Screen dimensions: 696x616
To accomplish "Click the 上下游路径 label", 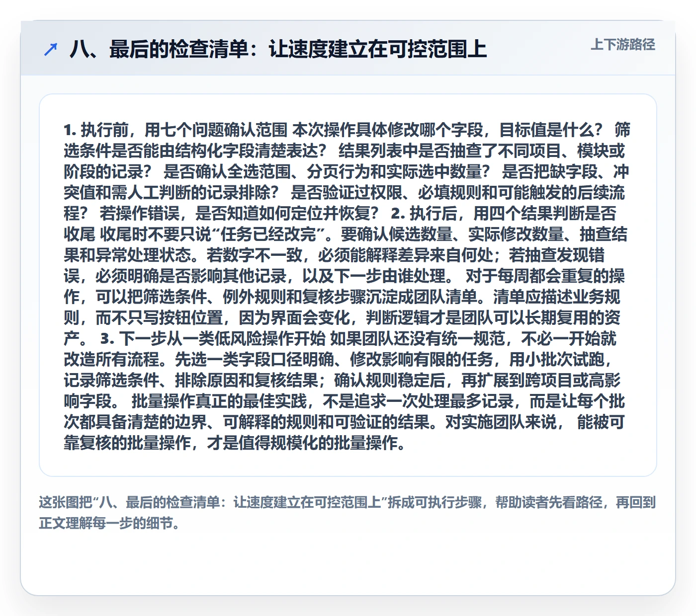I will (x=623, y=45).
